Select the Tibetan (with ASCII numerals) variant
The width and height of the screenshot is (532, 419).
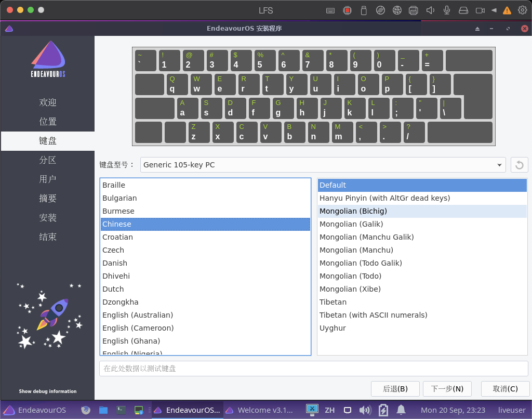click(422, 315)
